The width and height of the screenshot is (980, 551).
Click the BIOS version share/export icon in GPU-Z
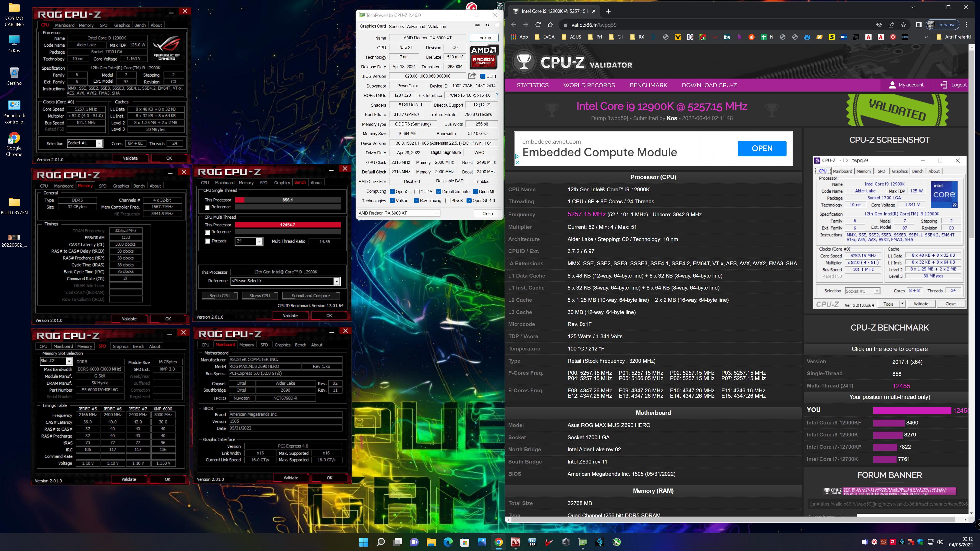[x=472, y=76]
